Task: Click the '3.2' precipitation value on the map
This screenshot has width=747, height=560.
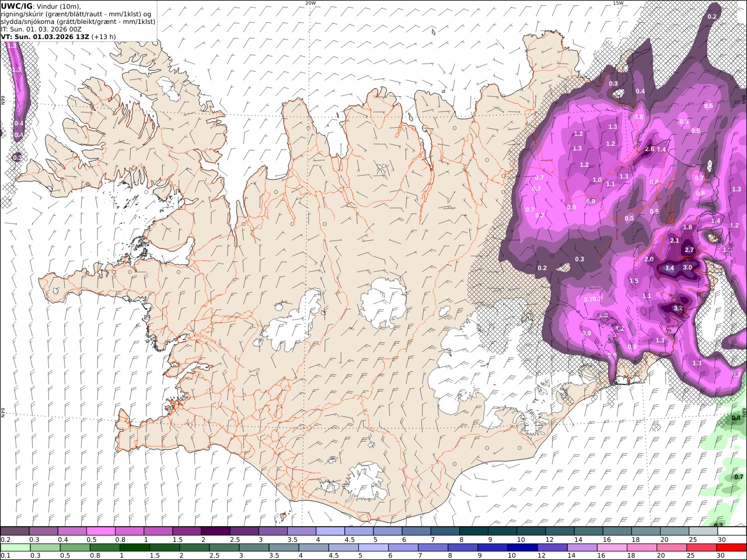Action: [x=678, y=308]
